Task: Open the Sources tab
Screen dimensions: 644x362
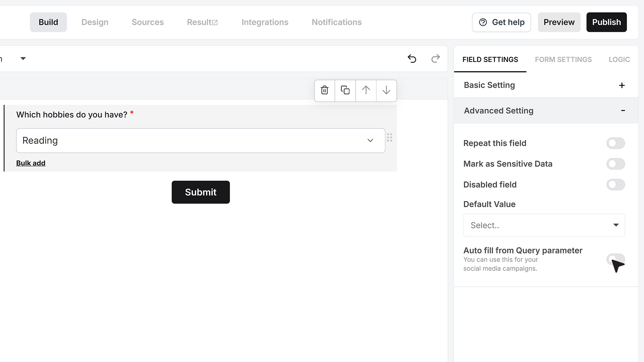Action: (x=148, y=22)
